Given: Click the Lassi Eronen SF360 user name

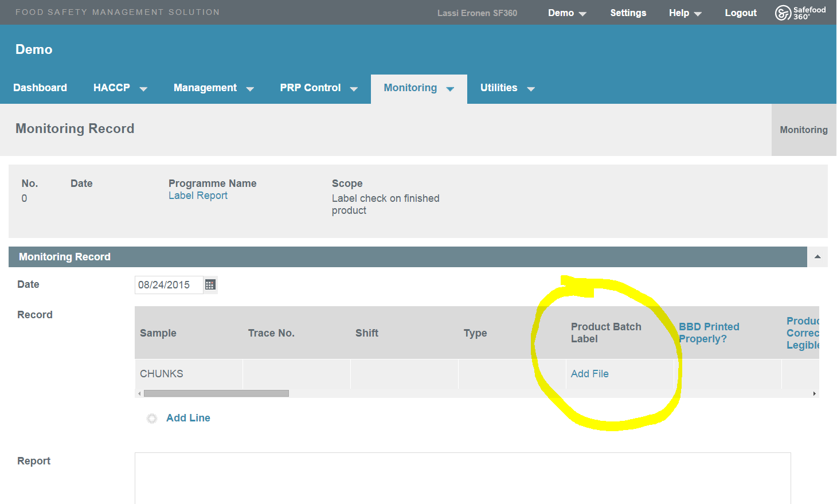Looking at the screenshot, I should 477,13.
